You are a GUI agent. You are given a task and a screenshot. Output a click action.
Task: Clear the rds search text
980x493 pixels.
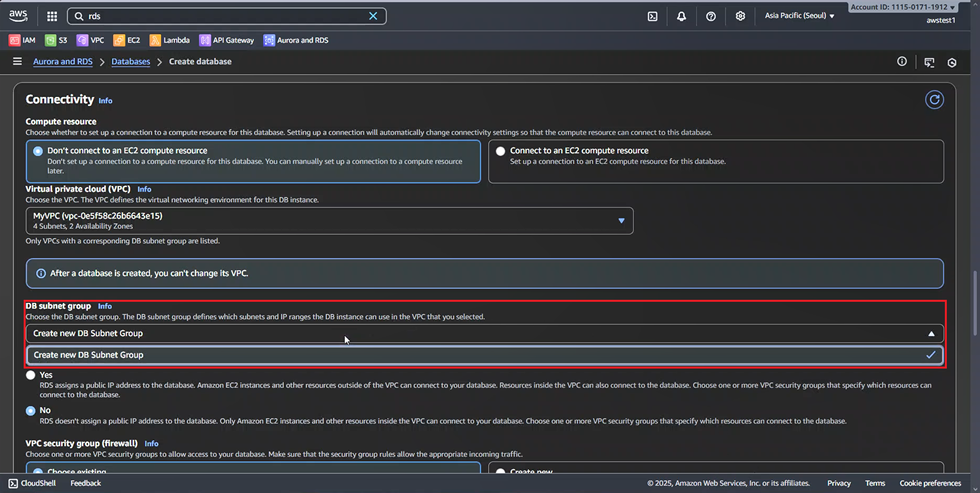coord(373,16)
